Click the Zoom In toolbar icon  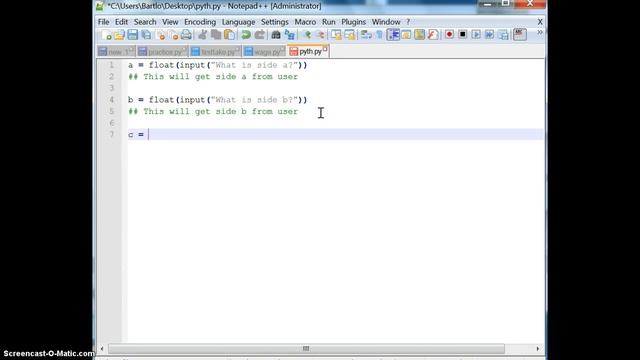coord(307,35)
